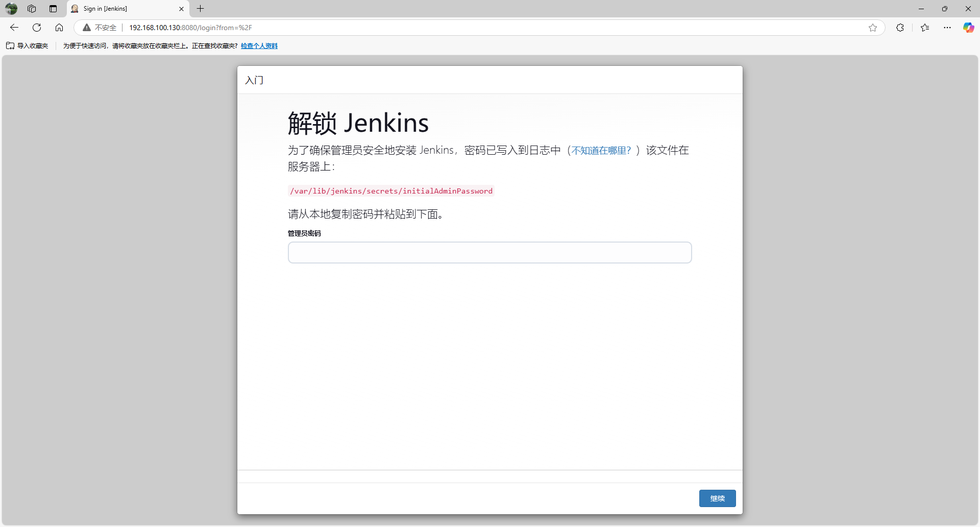
Task: Click the browser back arrow
Action: point(14,28)
